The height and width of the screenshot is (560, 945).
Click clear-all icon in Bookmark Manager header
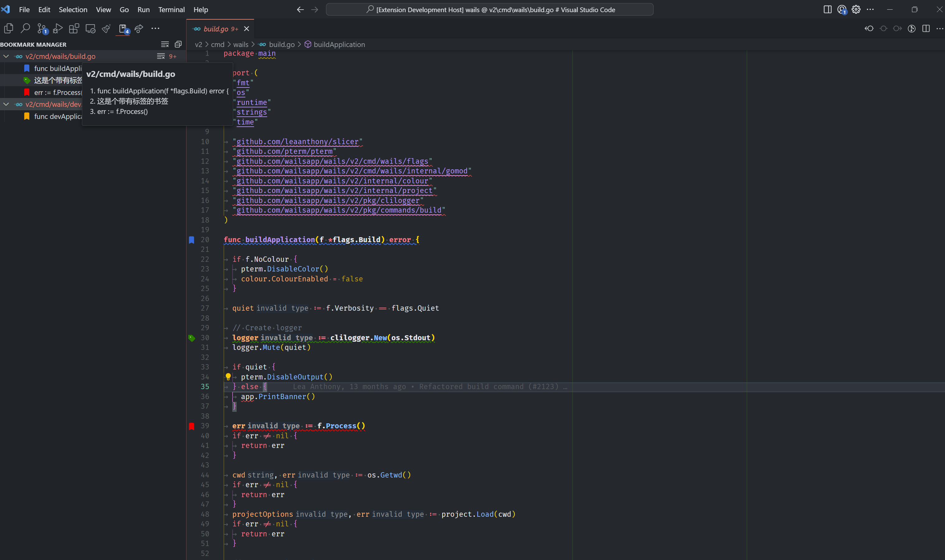coord(165,45)
